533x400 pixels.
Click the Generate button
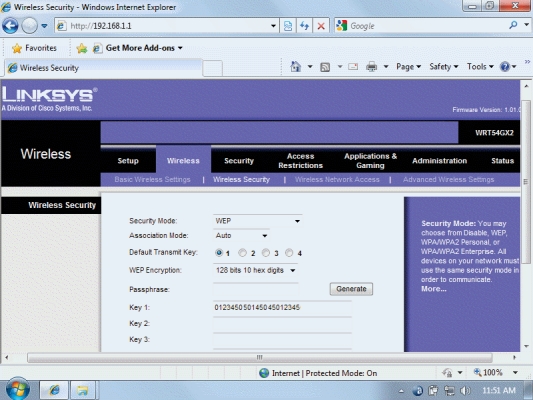coord(351,289)
